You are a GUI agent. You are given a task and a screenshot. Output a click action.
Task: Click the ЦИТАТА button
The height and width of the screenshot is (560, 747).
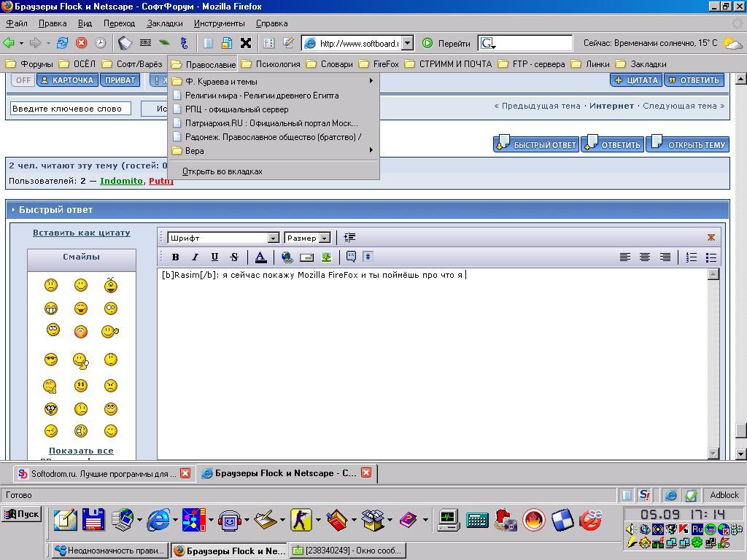(x=636, y=80)
